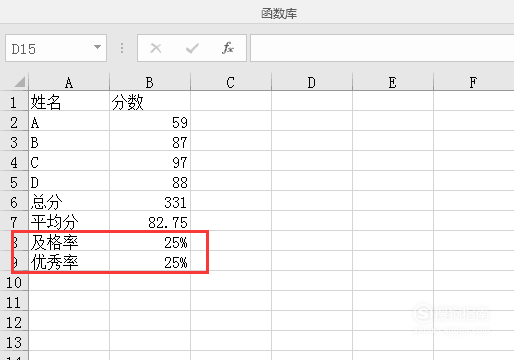514x360 pixels.
Task: Select column E header
Action: point(393,82)
